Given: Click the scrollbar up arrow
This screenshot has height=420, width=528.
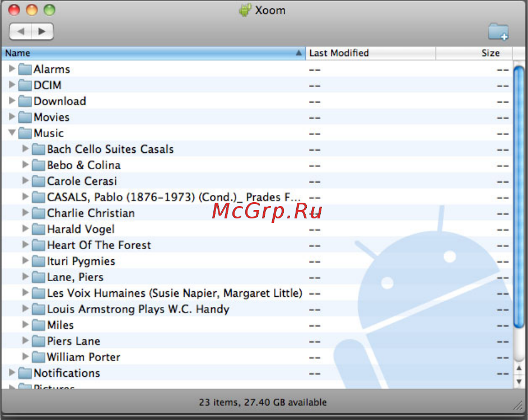Looking at the screenshot, I should click(519, 368).
